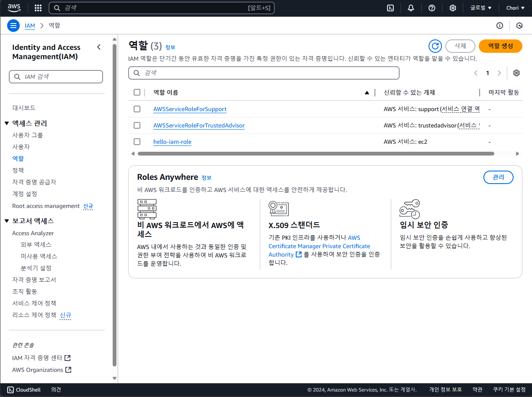Screen dimensions: 532x397
Task: Open the services grid menu icon
Action: coord(38,8)
